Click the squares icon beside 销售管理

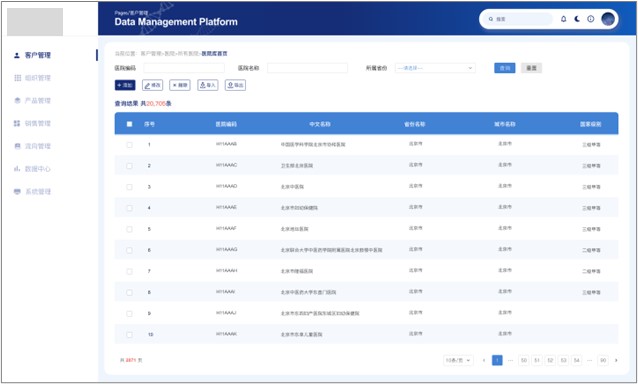[x=17, y=123]
